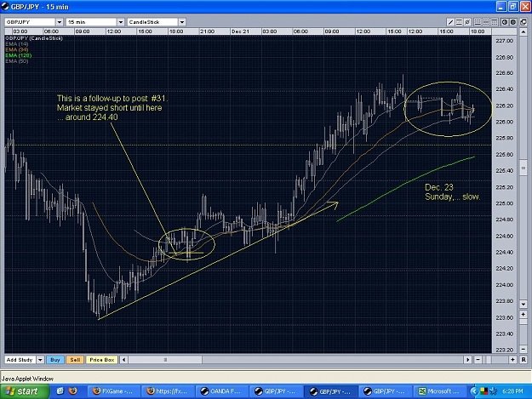Click the GBP/JPY (CandleStick) legend label
532x399 pixels.
34,38
